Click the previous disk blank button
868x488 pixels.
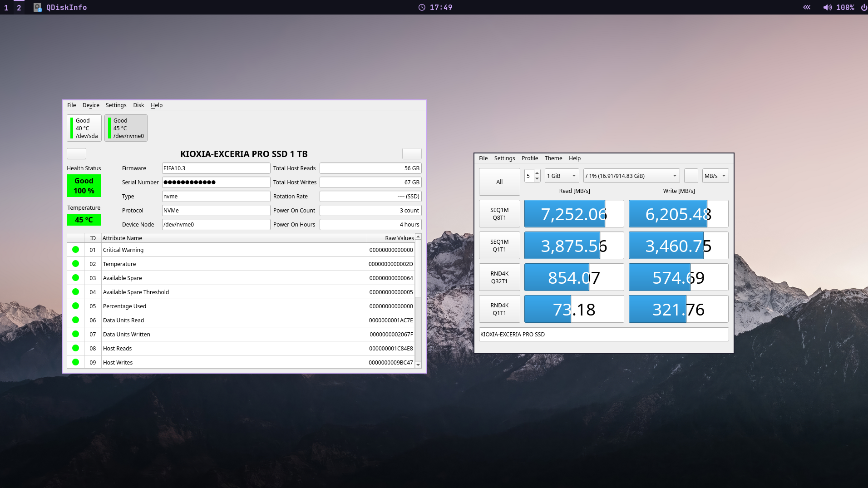click(77, 153)
